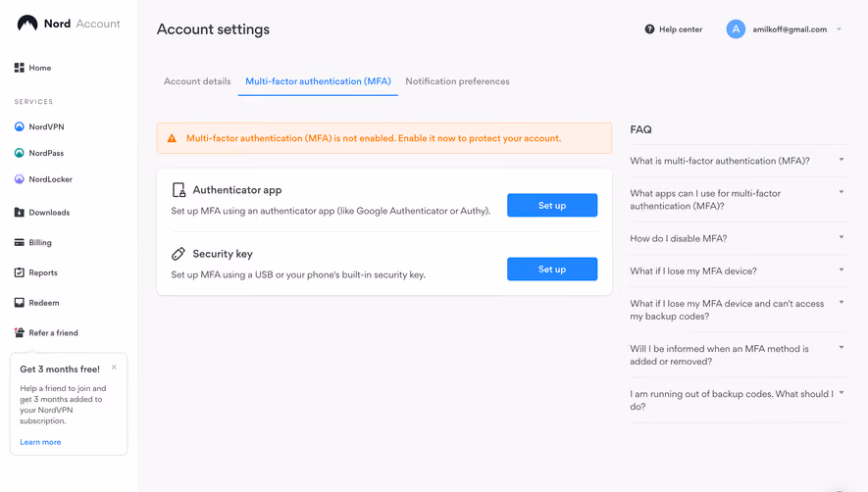Image resolution: width=868 pixels, height=492 pixels.
Task: Open Refer a friend in the sidebar
Action: [53, 332]
